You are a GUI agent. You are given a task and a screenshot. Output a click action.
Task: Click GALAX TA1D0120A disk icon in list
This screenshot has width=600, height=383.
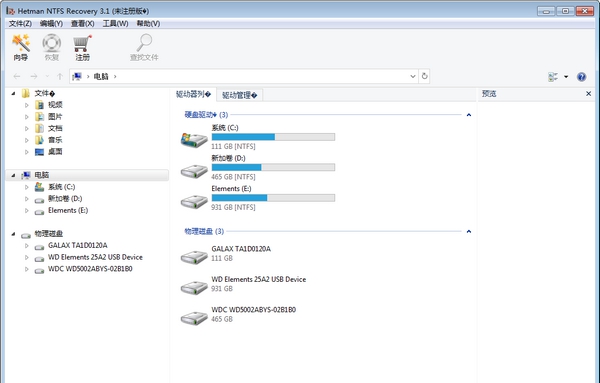[x=194, y=257]
